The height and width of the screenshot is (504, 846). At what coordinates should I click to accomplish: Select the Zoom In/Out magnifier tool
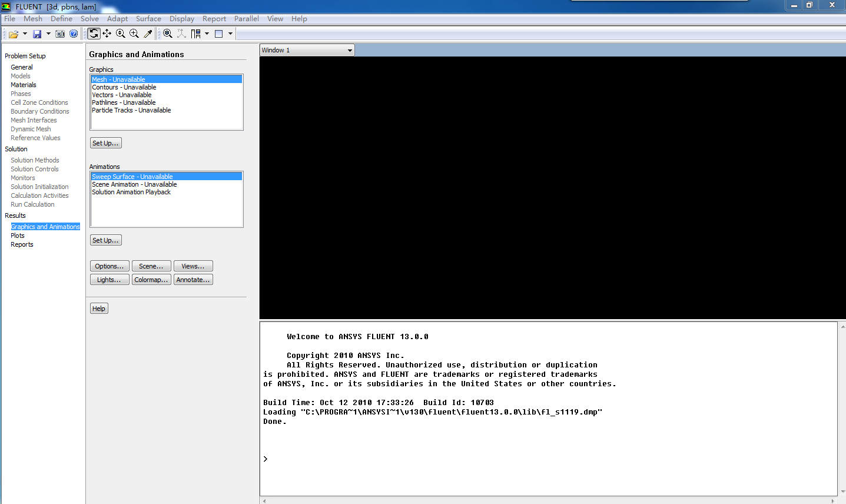tap(121, 34)
